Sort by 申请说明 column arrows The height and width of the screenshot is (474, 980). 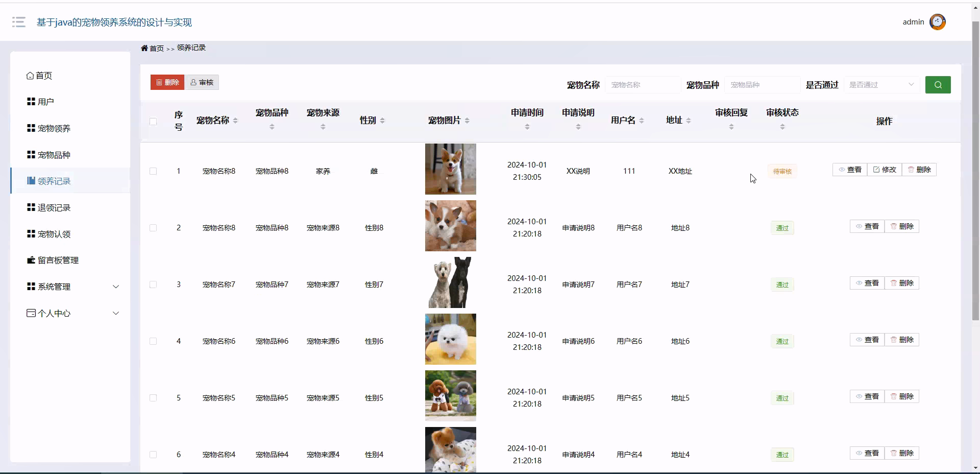pos(578,127)
